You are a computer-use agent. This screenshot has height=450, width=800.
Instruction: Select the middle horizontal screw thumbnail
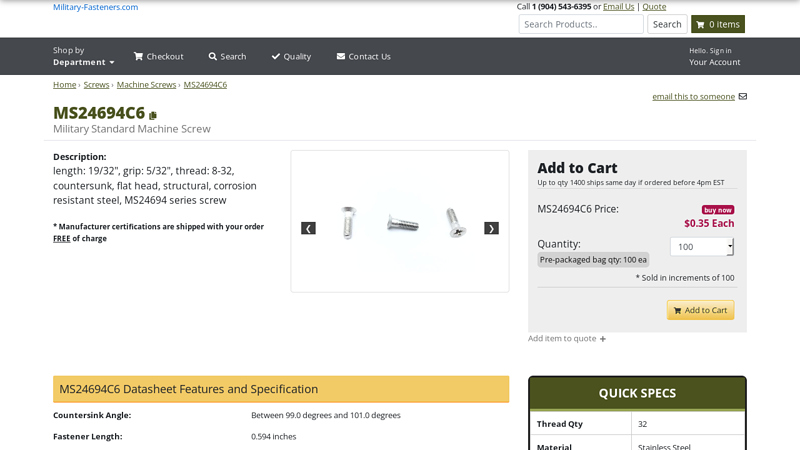[x=403, y=223]
